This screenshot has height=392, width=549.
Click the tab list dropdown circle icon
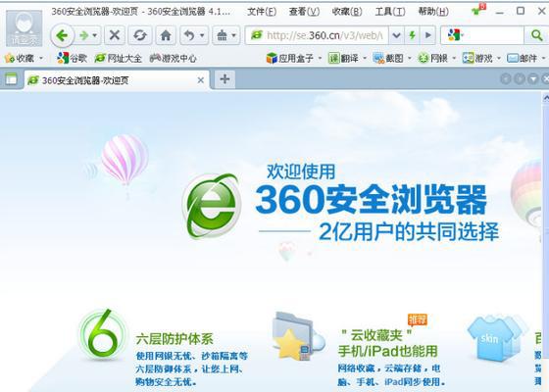pyautogui.click(x=533, y=79)
